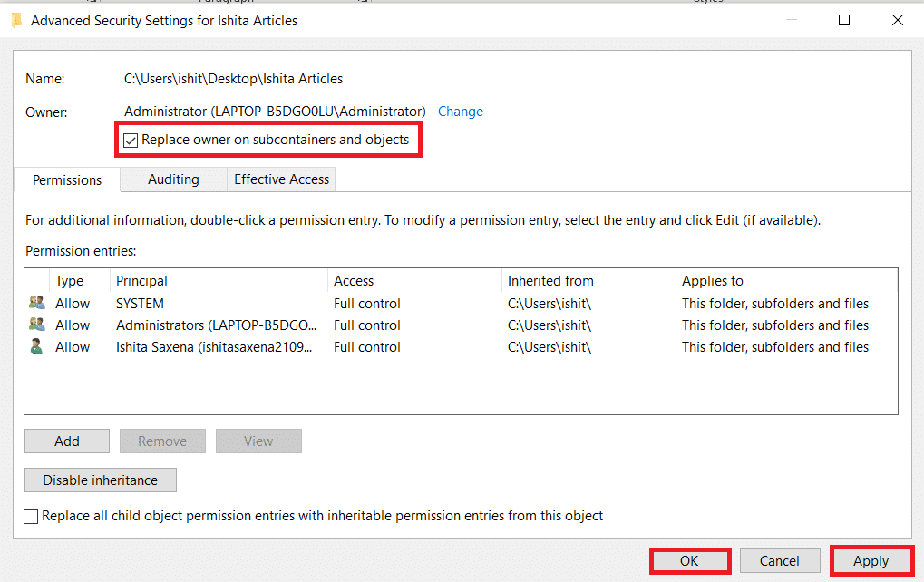
Task: Click Disable inheritance button
Action: click(x=100, y=480)
